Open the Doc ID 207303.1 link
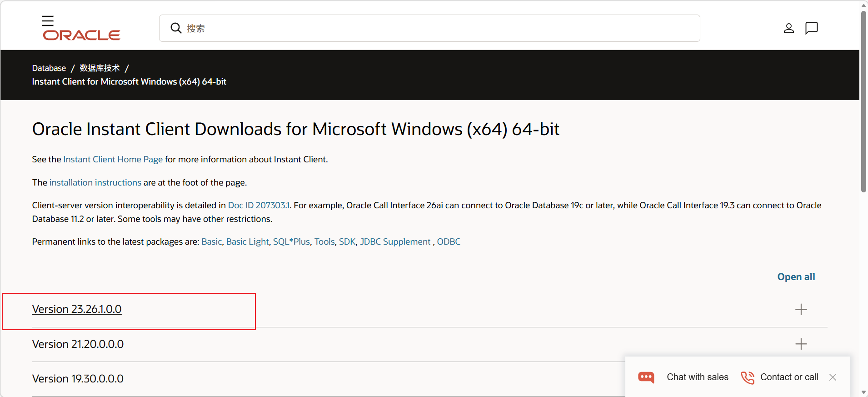Screen dimensions: 868x397 coord(259,206)
